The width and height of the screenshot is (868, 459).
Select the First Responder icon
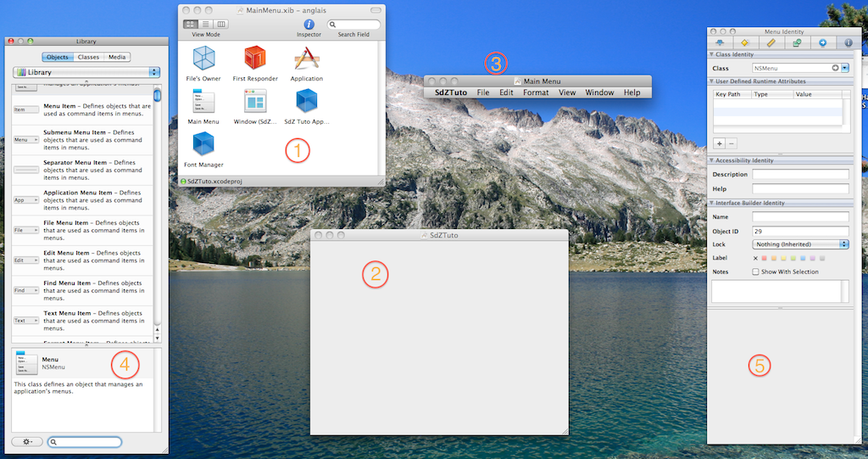coord(254,59)
